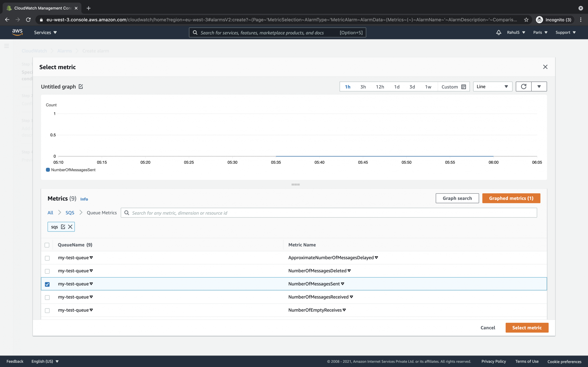The height and width of the screenshot is (367, 588).
Task: Click the NumberOfMessagesSent legend color swatch
Action: pos(48,170)
